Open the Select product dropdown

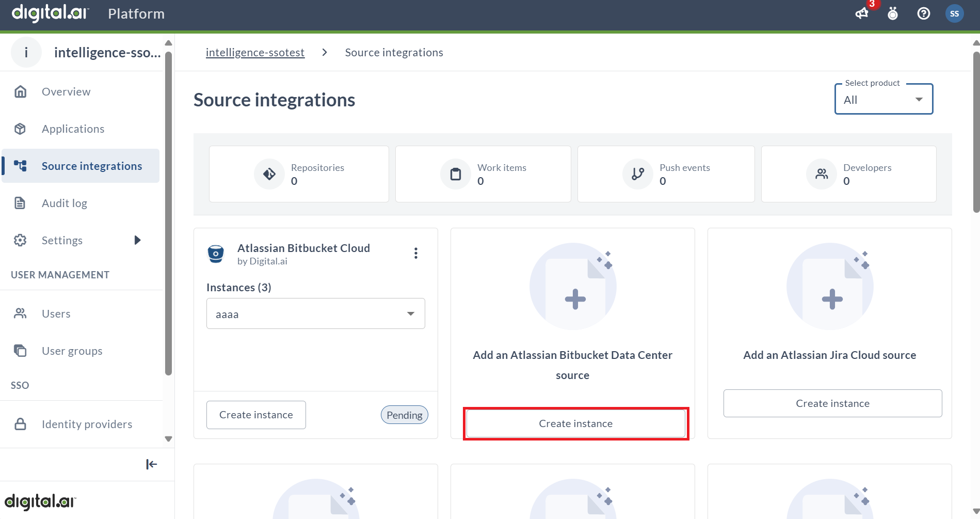[x=883, y=99]
